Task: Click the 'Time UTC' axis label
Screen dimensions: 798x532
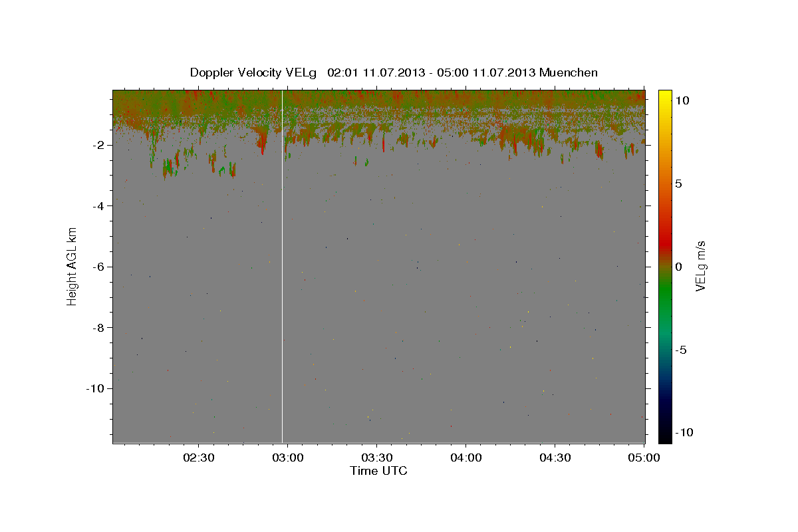Action: (x=378, y=471)
